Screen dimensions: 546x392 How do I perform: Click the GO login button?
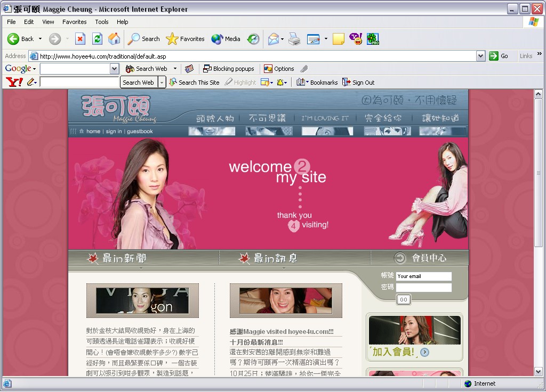tap(404, 299)
